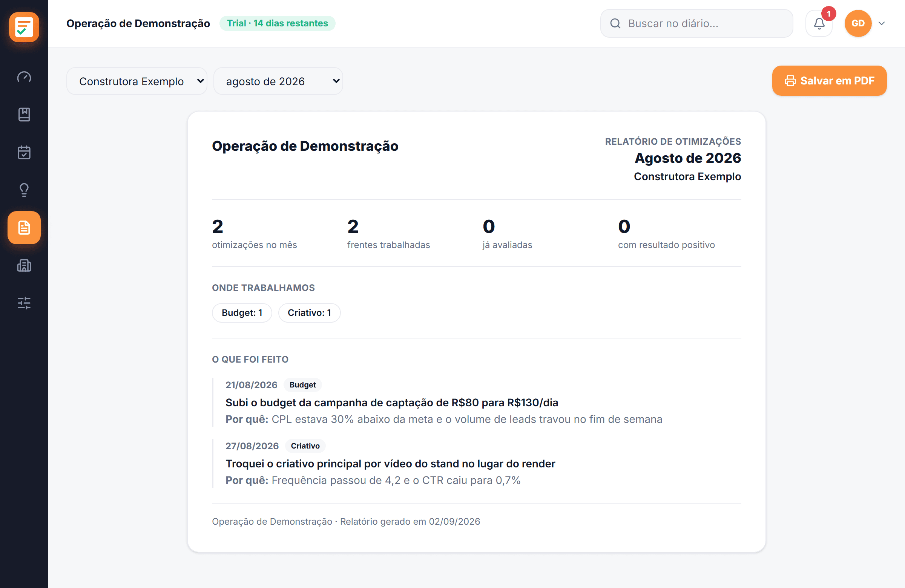The width and height of the screenshot is (905, 588).
Task: Open the diary bookmark sidebar icon
Action: [x=24, y=115]
